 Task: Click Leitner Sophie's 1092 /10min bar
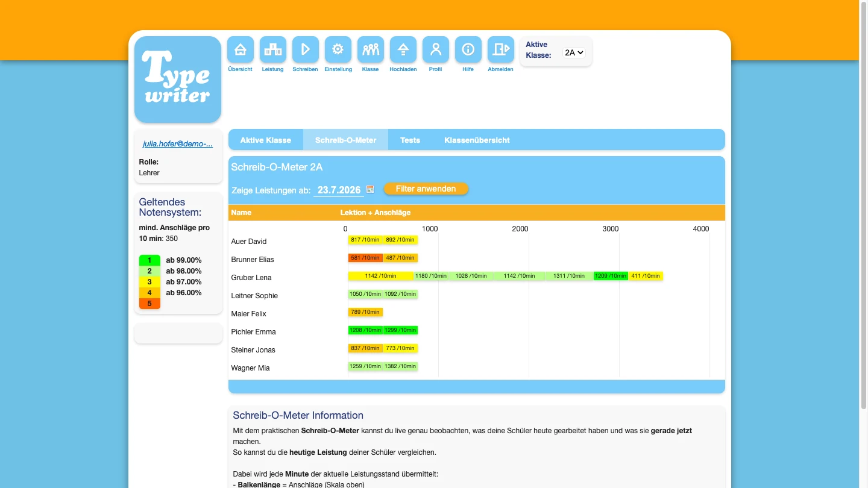(400, 294)
